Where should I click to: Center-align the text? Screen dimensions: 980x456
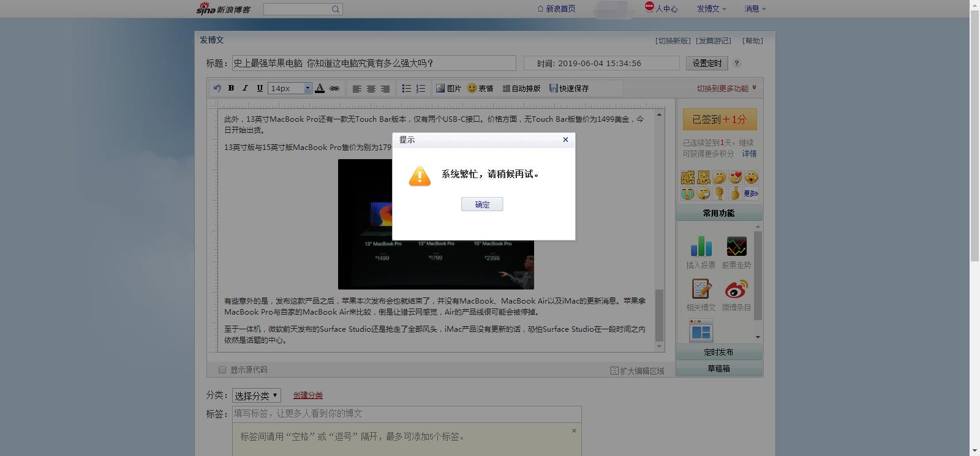(x=371, y=89)
